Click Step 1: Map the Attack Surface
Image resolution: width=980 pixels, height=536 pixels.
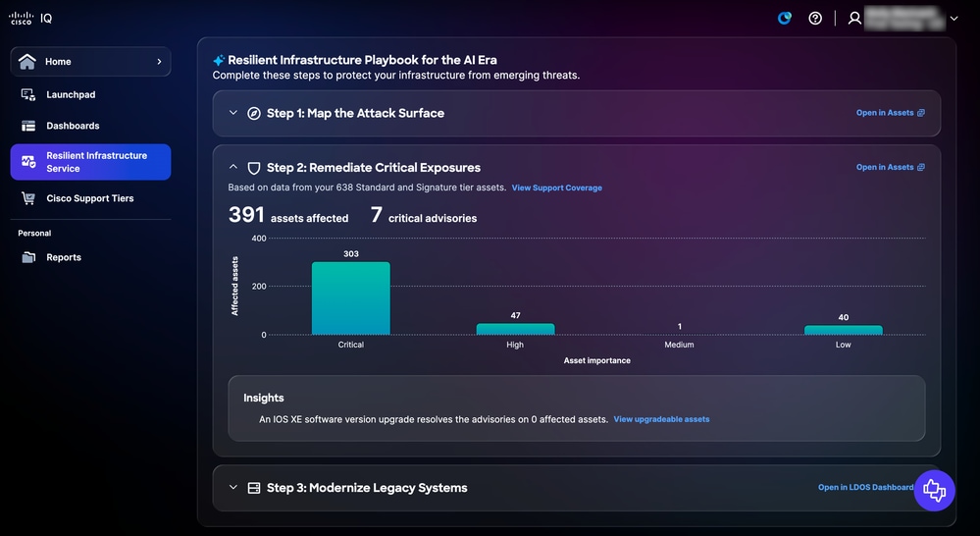(x=356, y=113)
